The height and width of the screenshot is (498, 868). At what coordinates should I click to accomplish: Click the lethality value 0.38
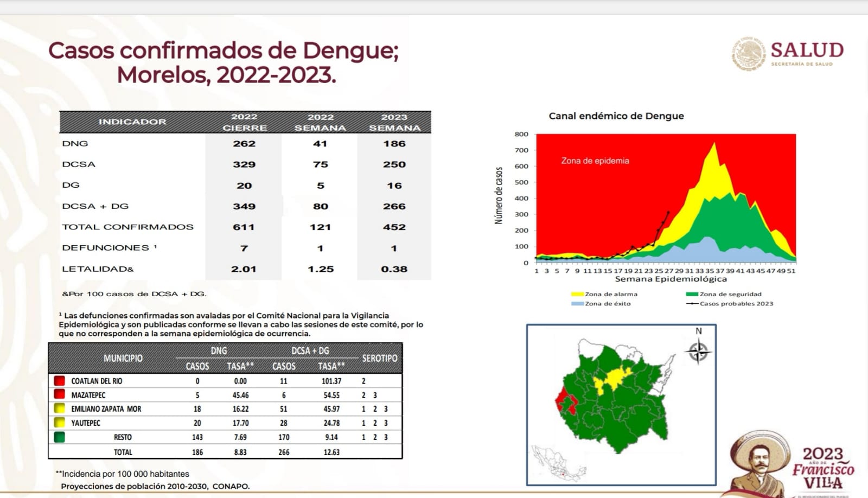[394, 269]
